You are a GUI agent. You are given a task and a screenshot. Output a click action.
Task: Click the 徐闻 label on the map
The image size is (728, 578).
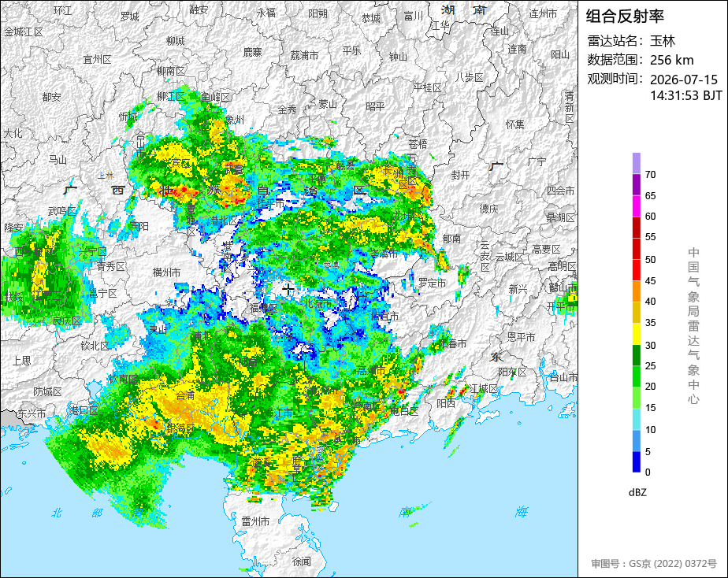[x=301, y=561]
